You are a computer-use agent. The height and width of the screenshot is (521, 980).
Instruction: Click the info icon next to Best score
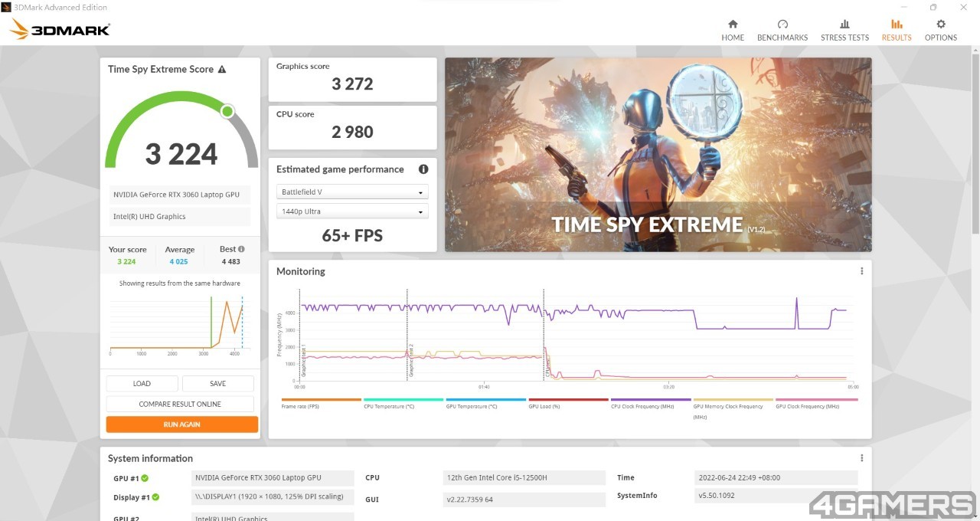[x=242, y=249]
